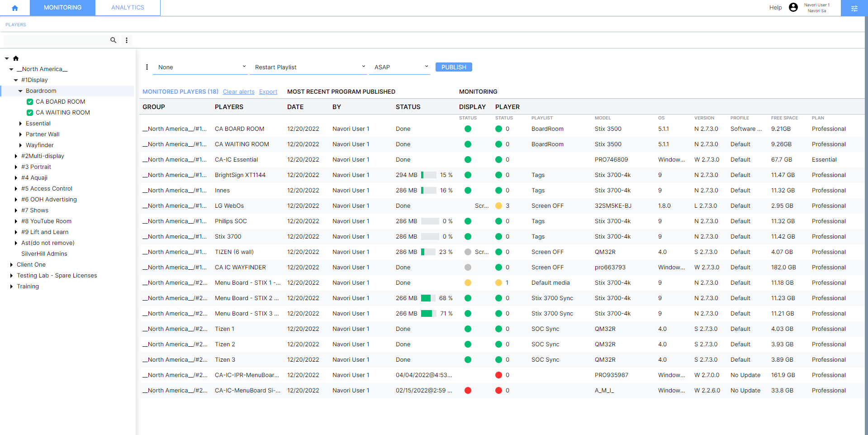Image resolution: width=868 pixels, height=435 pixels.
Task: Open the three-dot menu beside search
Action: point(127,40)
